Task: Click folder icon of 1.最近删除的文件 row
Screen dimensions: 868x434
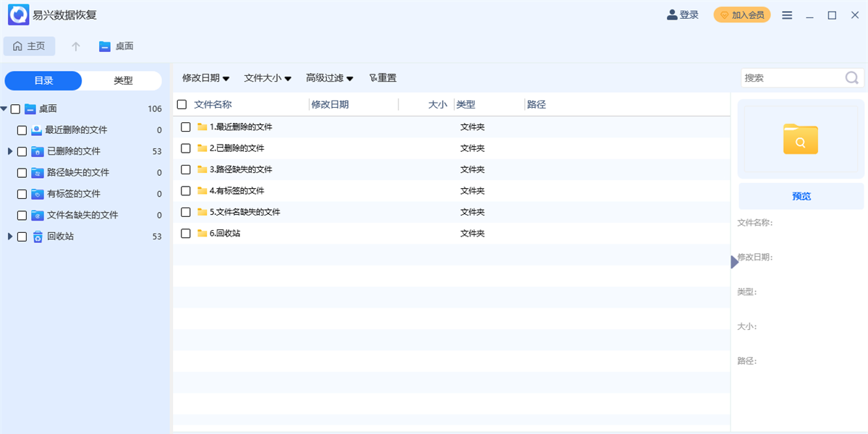Action: [x=203, y=127]
